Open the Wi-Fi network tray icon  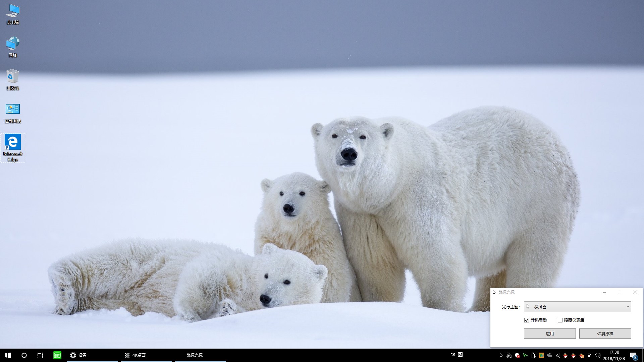[557, 355]
